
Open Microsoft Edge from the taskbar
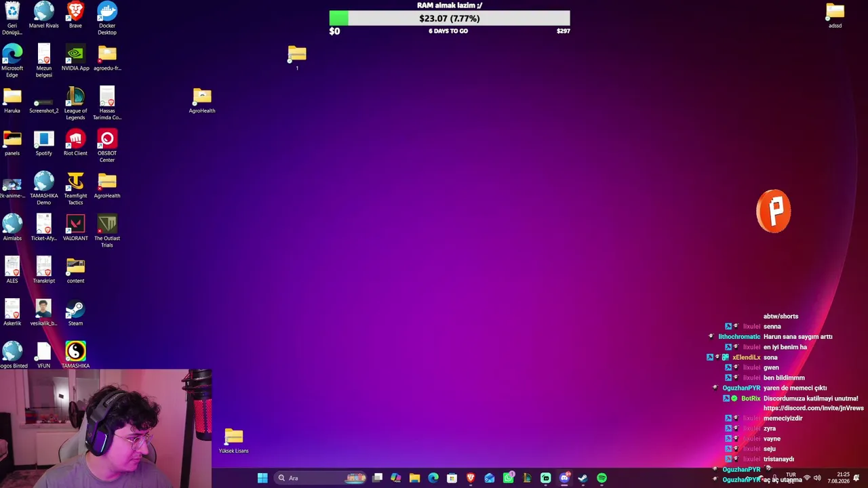433,478
